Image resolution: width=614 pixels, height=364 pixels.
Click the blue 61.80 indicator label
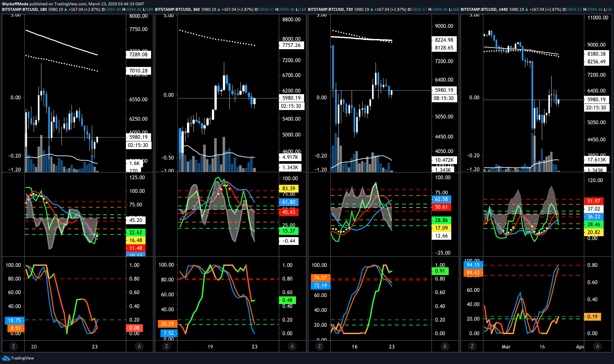(289, 202)
